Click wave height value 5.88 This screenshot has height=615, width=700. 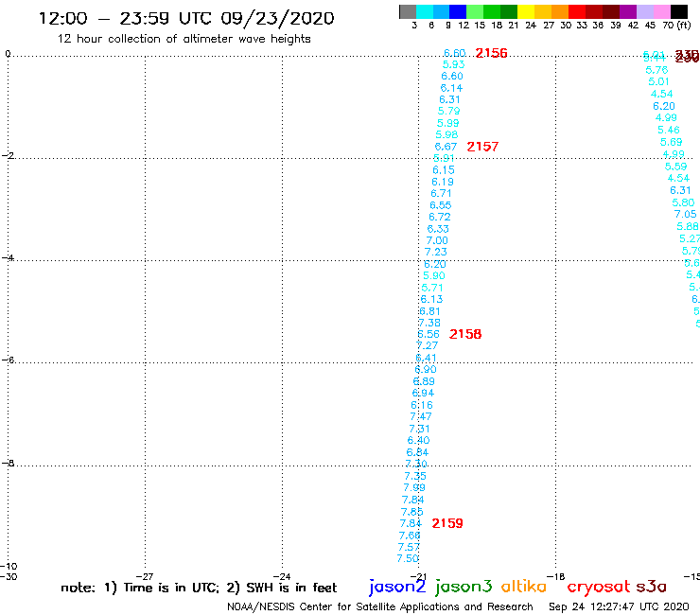pos(688,226)
